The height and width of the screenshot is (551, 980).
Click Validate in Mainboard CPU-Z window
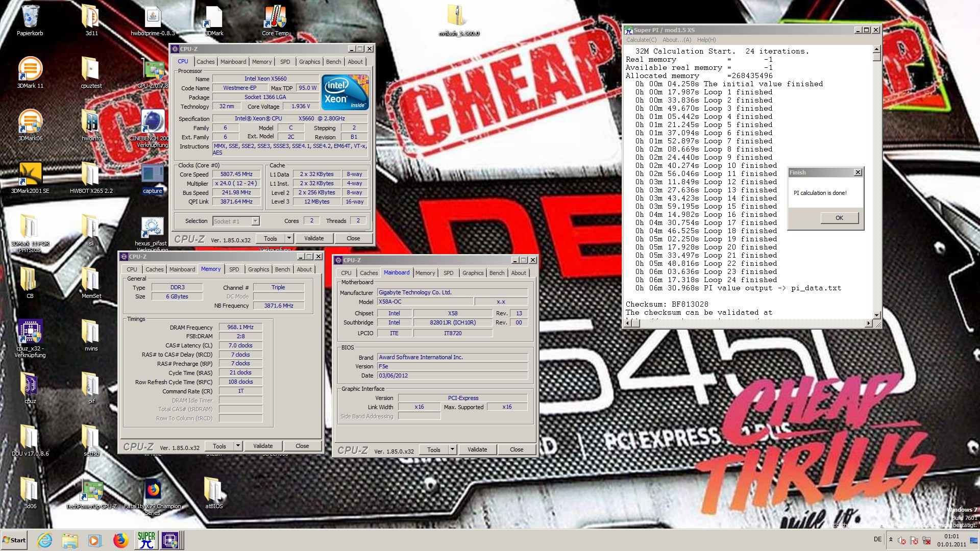[x=477, y=449]
